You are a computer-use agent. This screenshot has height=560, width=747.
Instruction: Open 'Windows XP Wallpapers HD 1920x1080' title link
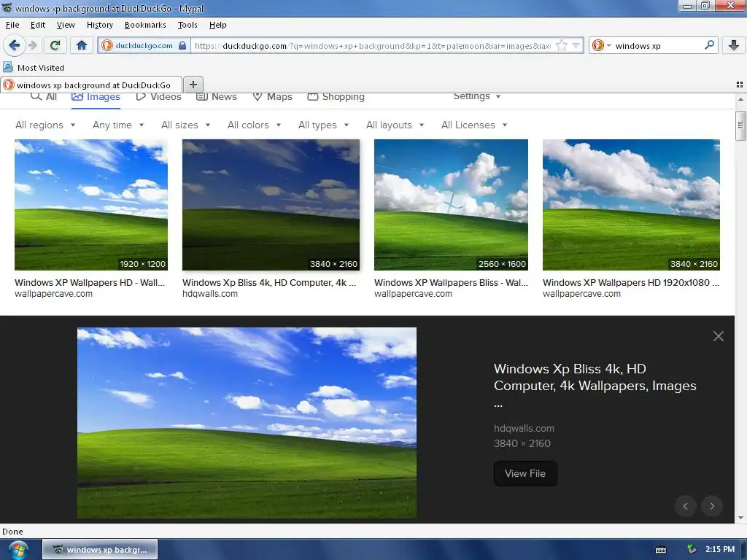click(631, 282)
